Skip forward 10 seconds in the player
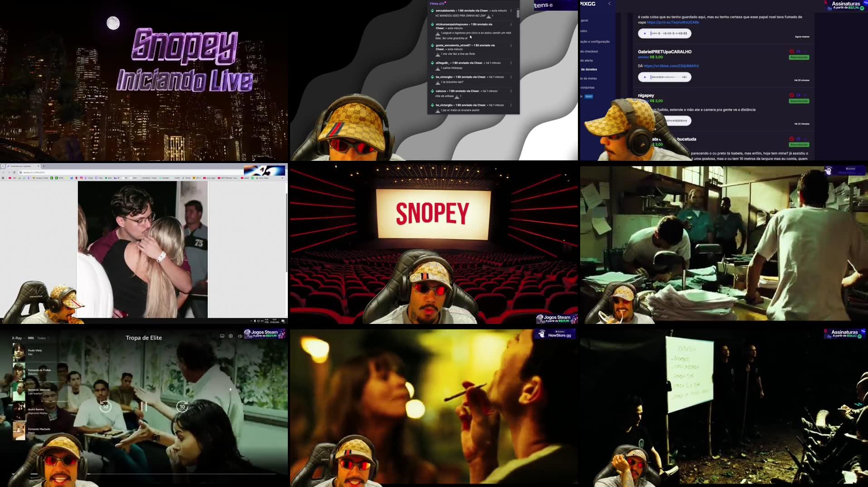 click(182, 406)
